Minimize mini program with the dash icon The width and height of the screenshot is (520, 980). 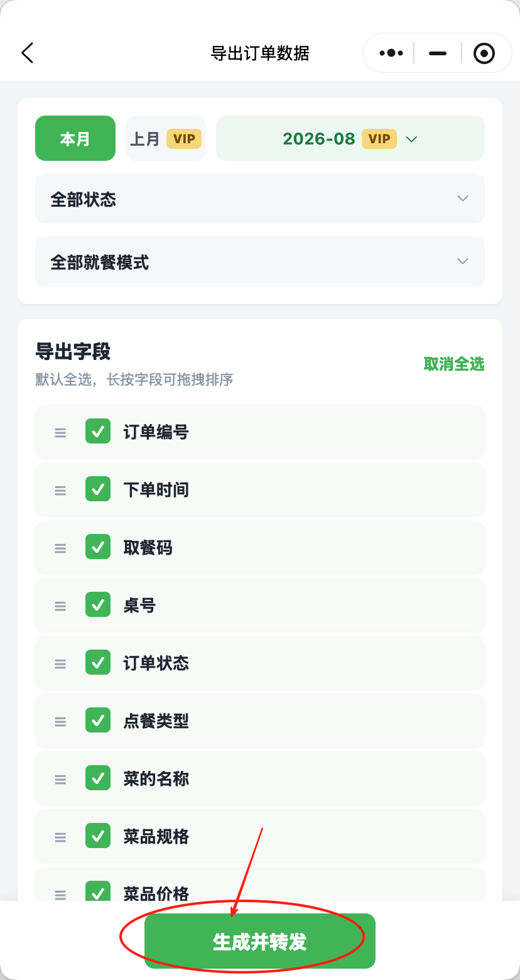[438, 53]
